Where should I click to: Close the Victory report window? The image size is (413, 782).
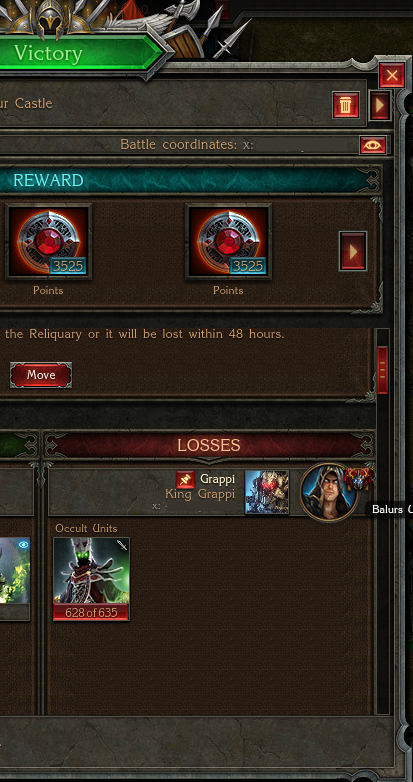[x=392, y=76]
